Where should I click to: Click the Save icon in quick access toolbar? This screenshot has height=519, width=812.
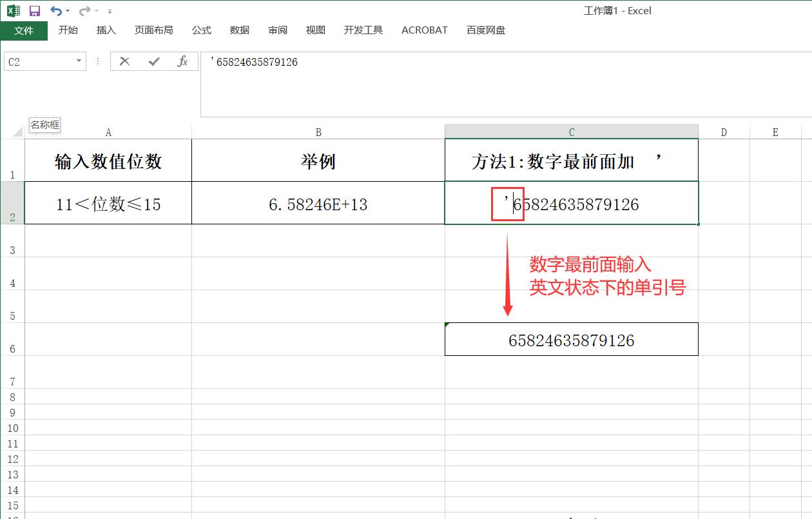(x=35, y=11)
